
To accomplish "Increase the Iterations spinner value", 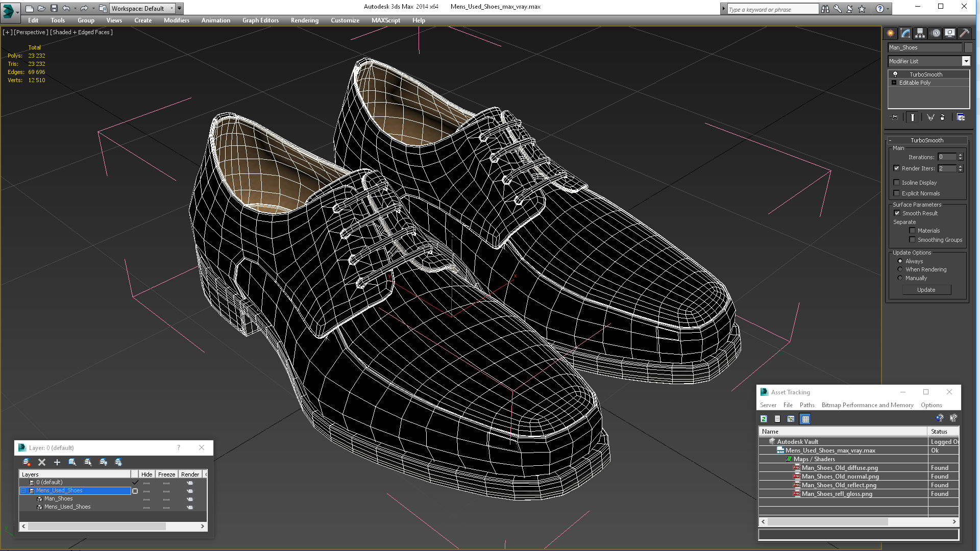I will point(961,155).
